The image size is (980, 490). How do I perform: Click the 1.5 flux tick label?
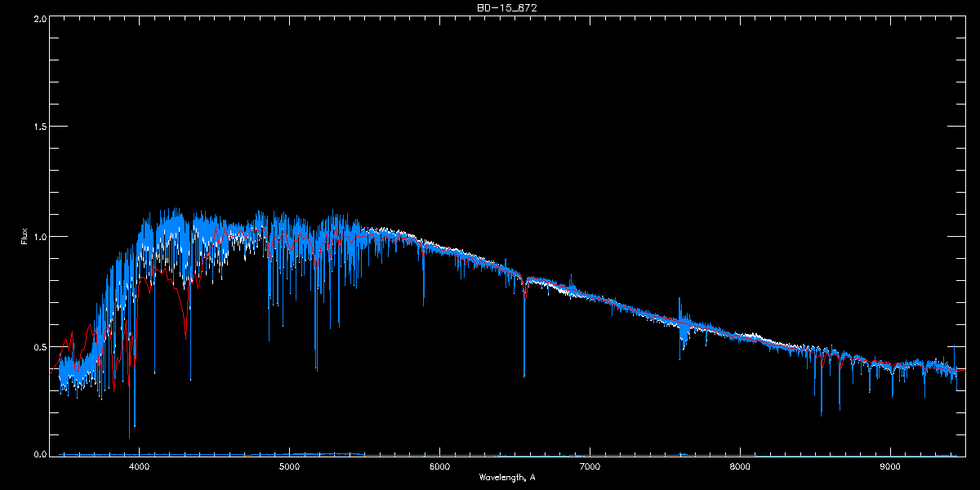pyautogui.click(x=39, y=127)
